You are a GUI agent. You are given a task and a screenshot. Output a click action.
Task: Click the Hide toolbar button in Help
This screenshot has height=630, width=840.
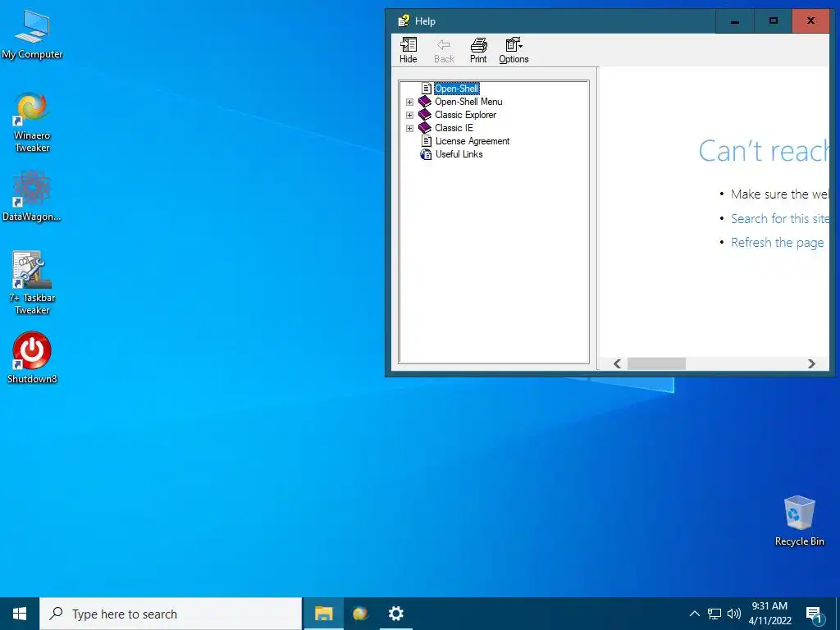[409, 51]
